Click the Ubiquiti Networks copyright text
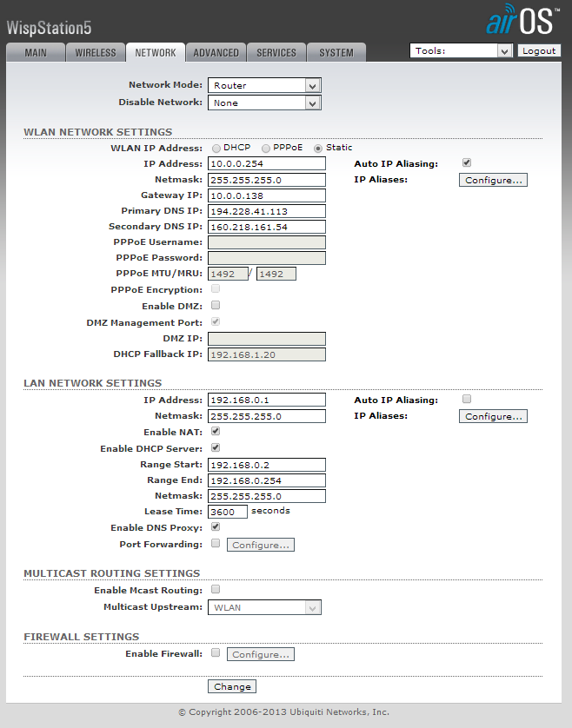Image resolution: width=572 pixels, height=728 pixels. (284, 711)
